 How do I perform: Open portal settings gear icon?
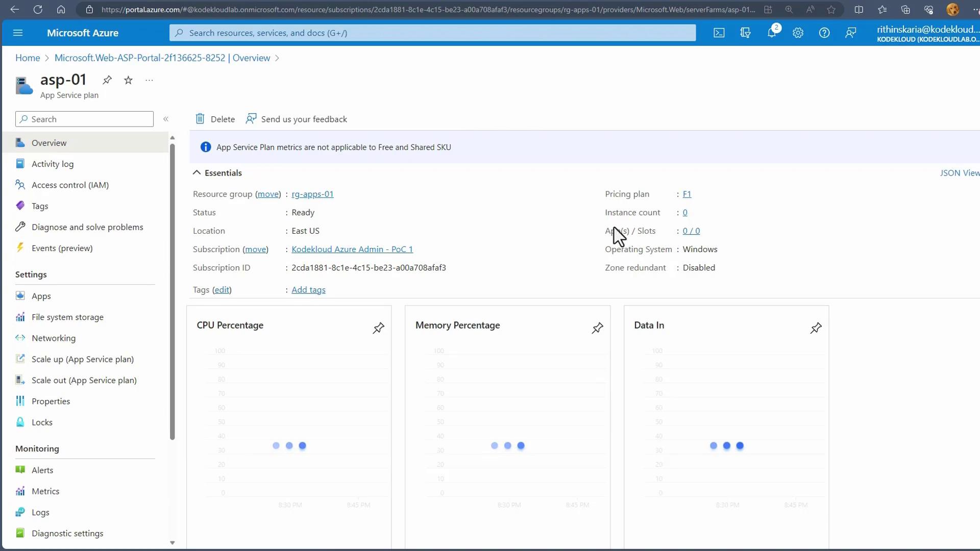click(x=798, y=33)
